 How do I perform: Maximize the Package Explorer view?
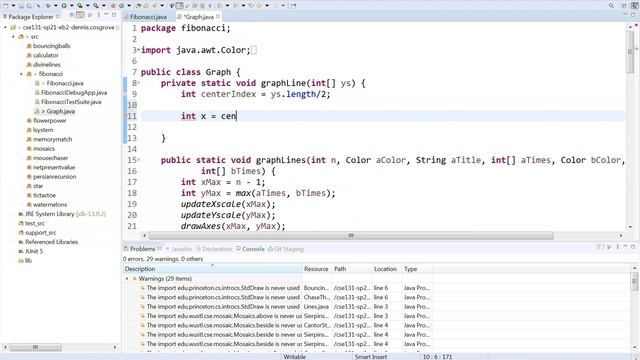click(x=114, y=15)
